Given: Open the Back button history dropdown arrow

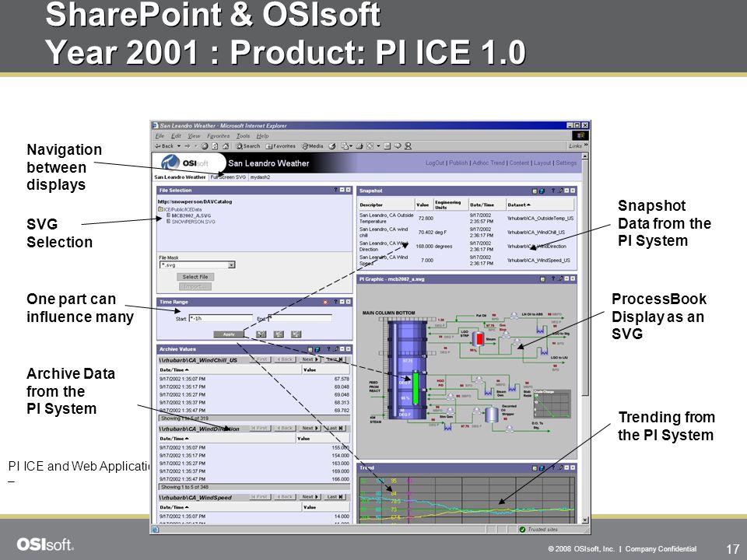Looking at the screenshot, I should pos(179,146).
